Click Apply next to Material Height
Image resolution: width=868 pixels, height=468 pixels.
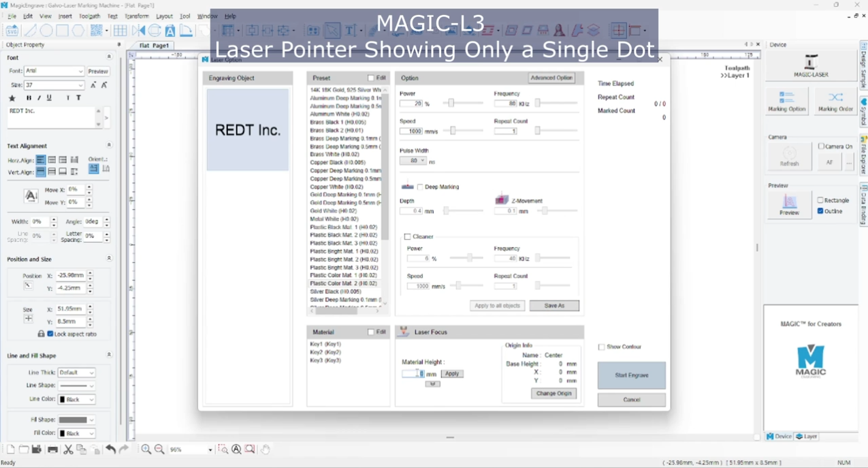(x=452, y=374)
